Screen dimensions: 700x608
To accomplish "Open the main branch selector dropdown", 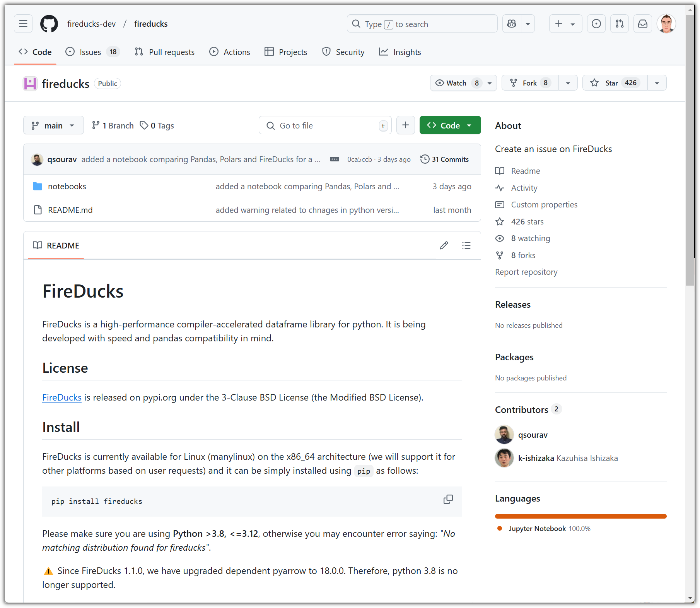I will [53, 125].
